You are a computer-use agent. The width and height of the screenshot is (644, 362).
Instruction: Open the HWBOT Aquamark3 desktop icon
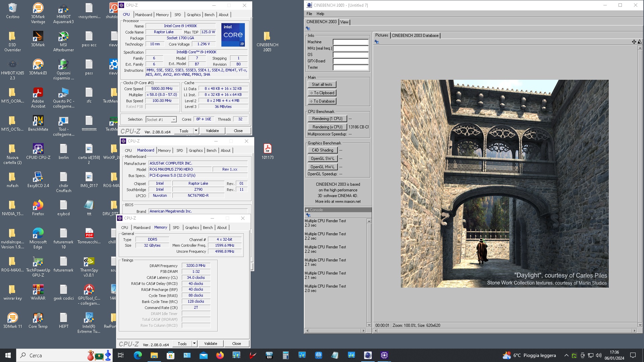click(63, 13)
